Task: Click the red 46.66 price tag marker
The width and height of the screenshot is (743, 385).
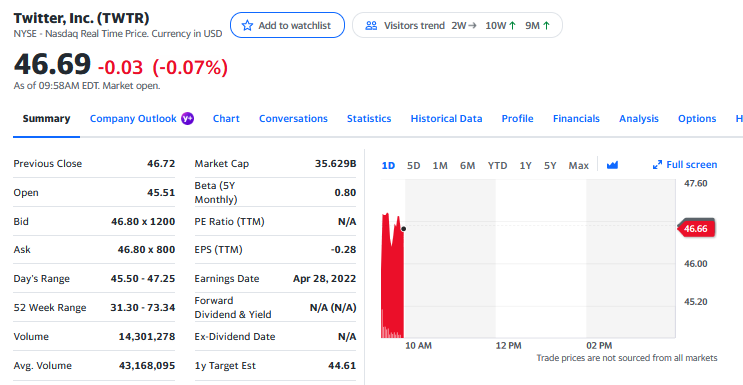Action: tap(696, 229)
